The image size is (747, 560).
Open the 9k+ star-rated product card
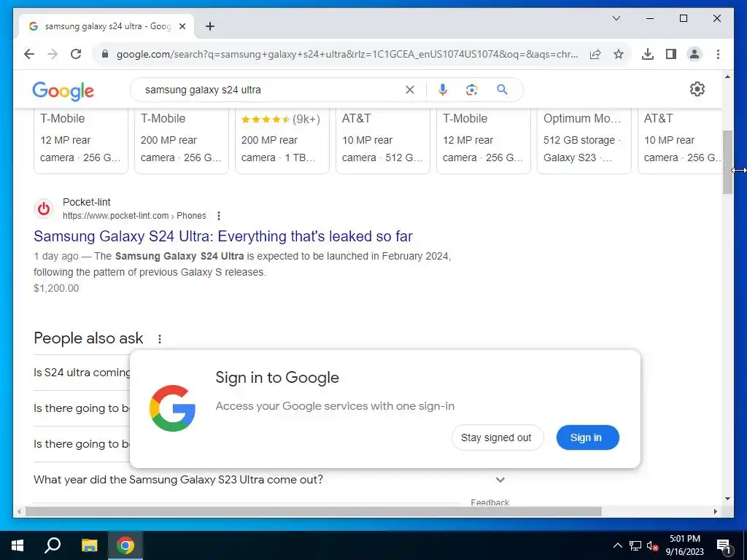tap(282, 141)
